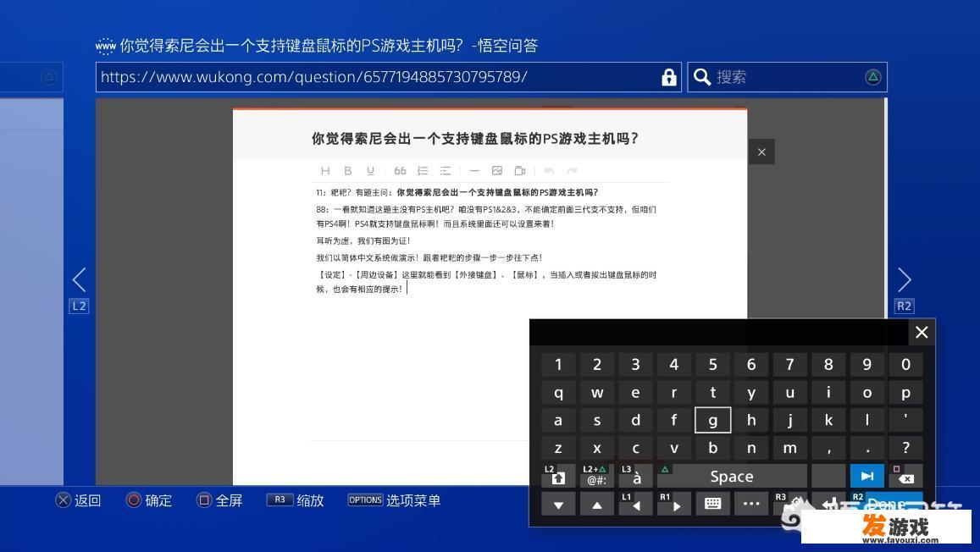
Task: Tap the blue tab-forward key on keyboard
Action: point(866,477)
